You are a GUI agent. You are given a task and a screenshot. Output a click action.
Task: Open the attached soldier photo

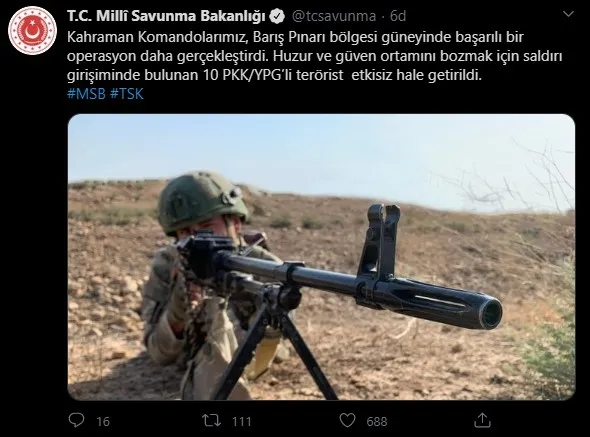(321, 257)
